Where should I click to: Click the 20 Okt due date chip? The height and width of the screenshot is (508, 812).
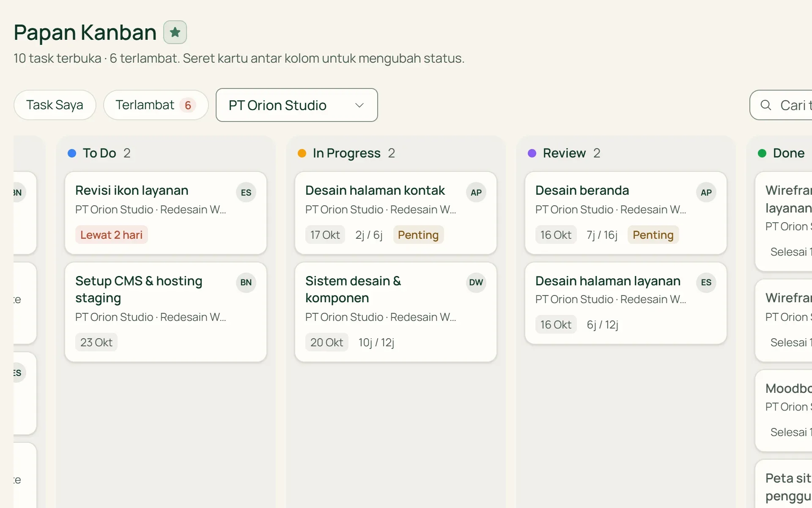tap(326, 342)
